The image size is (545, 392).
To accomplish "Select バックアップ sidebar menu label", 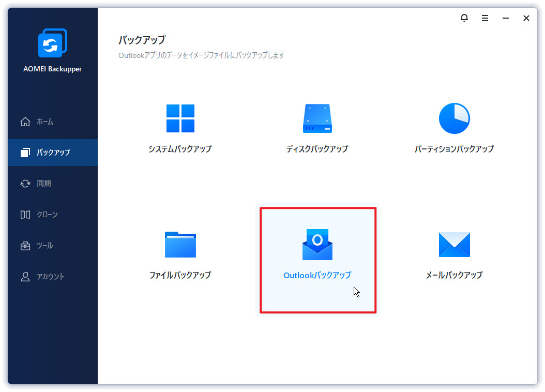I will click(54, 152).
